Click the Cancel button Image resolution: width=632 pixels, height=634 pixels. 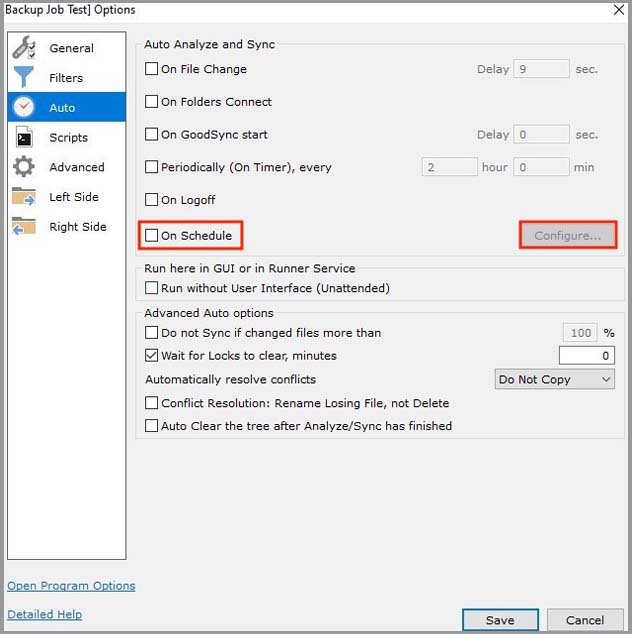[585, 620]
